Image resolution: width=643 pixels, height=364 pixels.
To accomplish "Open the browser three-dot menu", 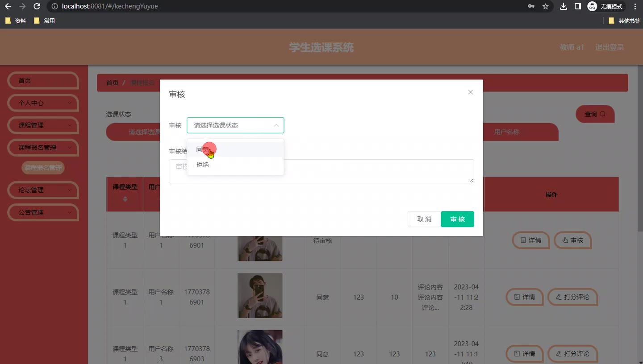I will pos(635,6).
